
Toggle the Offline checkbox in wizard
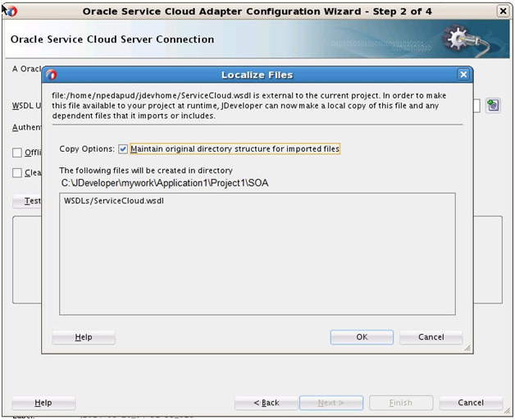click(17, 153)
